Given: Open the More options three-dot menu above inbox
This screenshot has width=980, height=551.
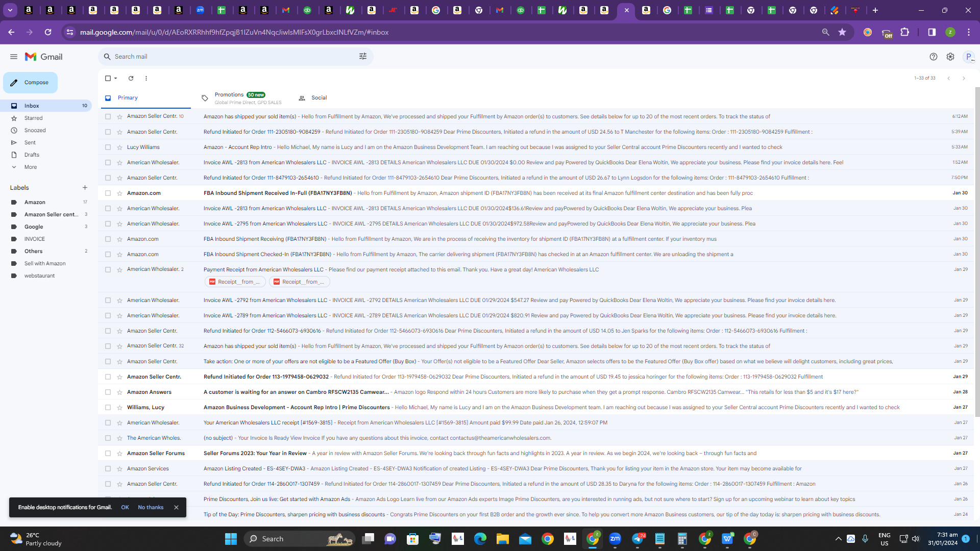Looking at the screenshot, I should click(146, 78).
